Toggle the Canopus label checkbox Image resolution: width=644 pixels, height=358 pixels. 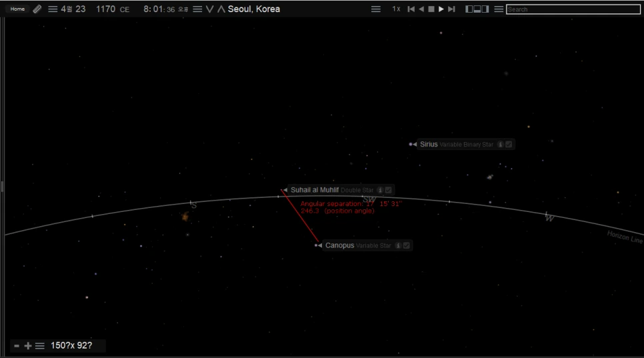407,245
